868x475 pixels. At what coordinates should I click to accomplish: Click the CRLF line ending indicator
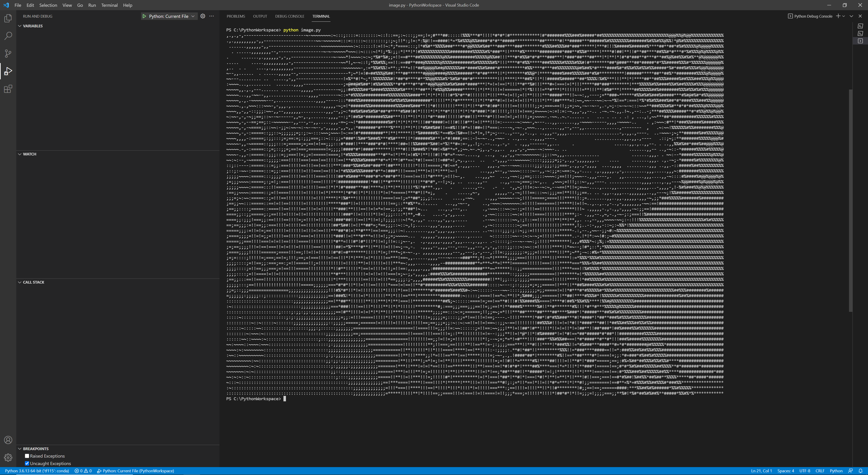point(820,471)
